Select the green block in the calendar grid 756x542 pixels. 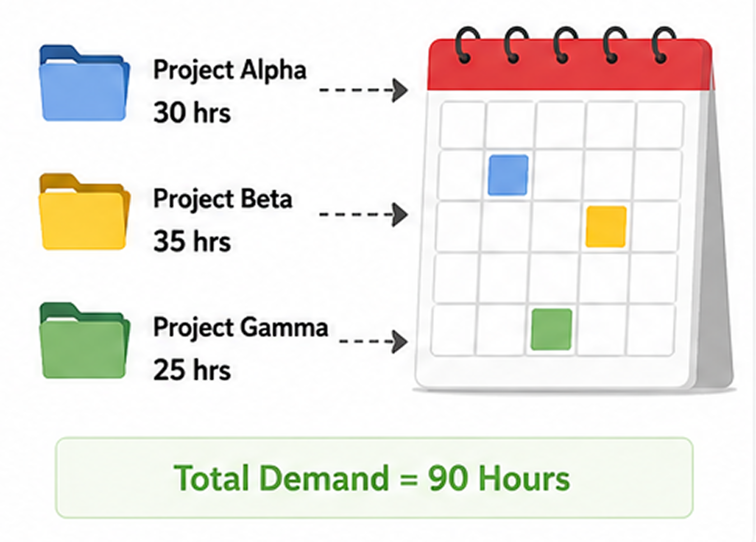click(551, 329)
